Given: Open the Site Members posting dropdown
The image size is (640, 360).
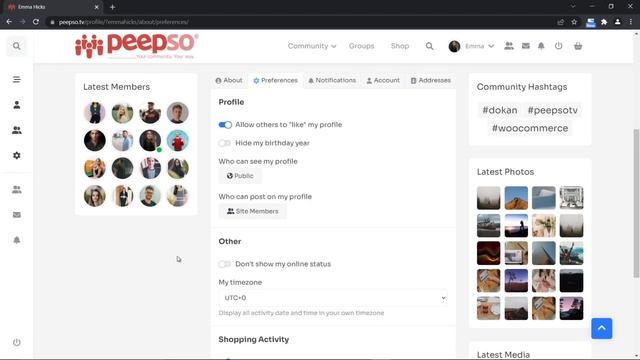Looking at the screenshot, I should click(x=252, y=211).
